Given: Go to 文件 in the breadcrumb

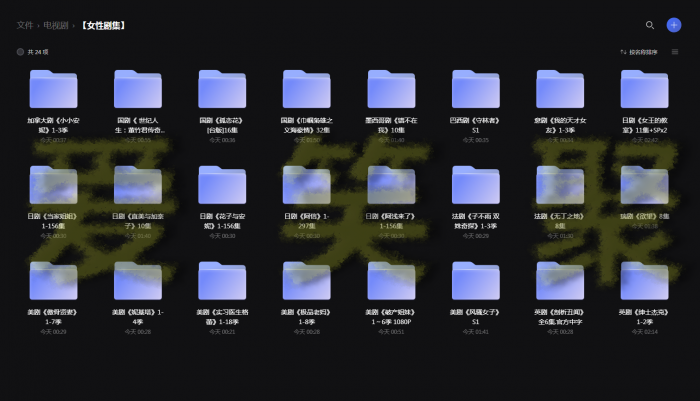Looking at the screenshot, I should pyautogui.click(x=25, y=25).
